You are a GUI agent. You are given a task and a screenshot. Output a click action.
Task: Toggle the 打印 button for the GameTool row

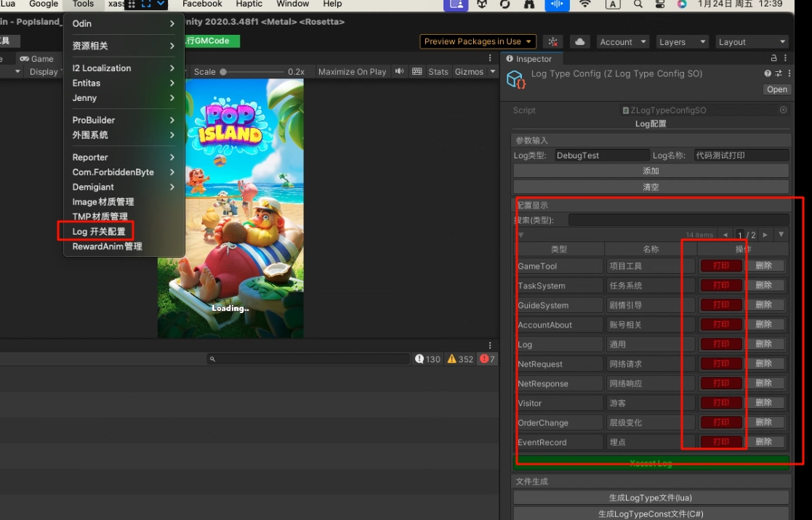coord(721,265)
